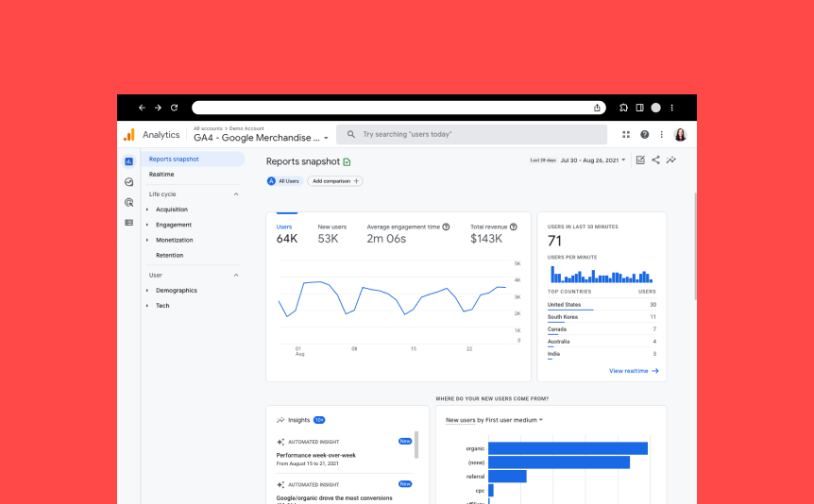Click the South Korea row in Top Countries
Viewport: 814px width, 504px height.
tap(602, 316)
